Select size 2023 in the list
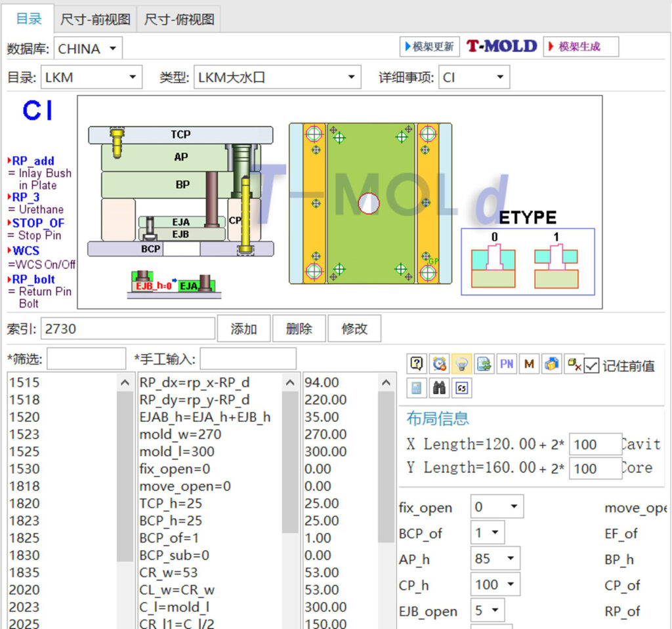Image resolution: width=672 pixels, height=629 pixels. pyautogui.click(x=62, y=607)
